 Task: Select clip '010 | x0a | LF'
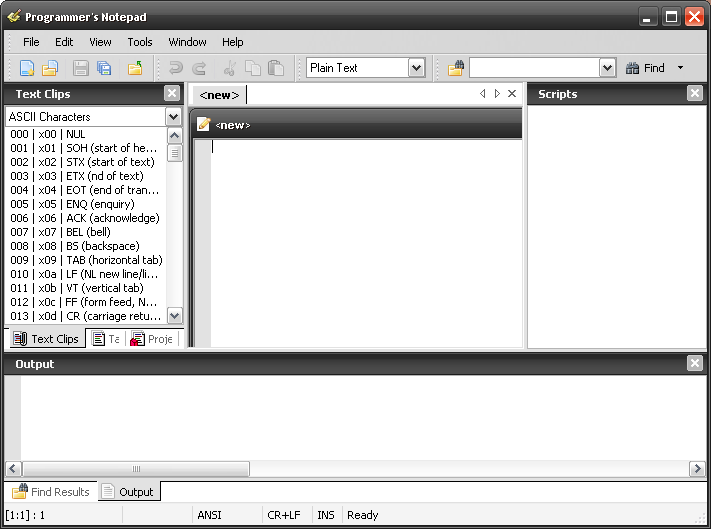(x=84, y=275)
